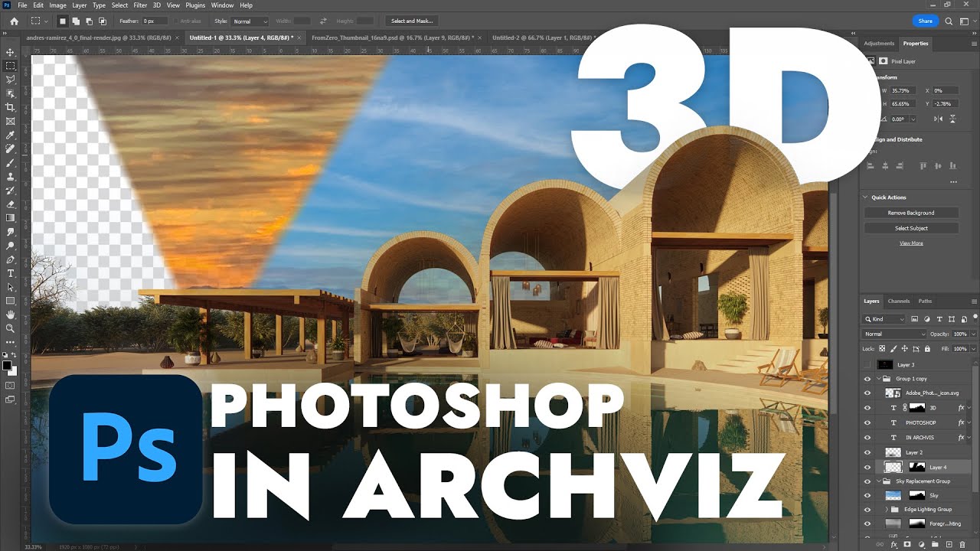Select the Pen tool
Image resolution: width=980 pixels, height=551 pixels.
11,259
